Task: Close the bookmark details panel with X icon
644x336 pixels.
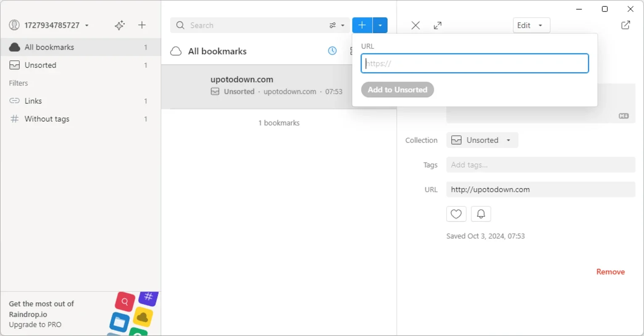Action: (x=415, y=25)
